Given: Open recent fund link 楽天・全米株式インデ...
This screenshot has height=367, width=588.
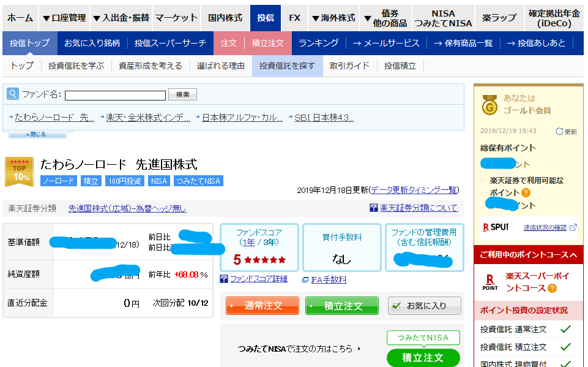Looking at the screenshot, I should point(147,118).
